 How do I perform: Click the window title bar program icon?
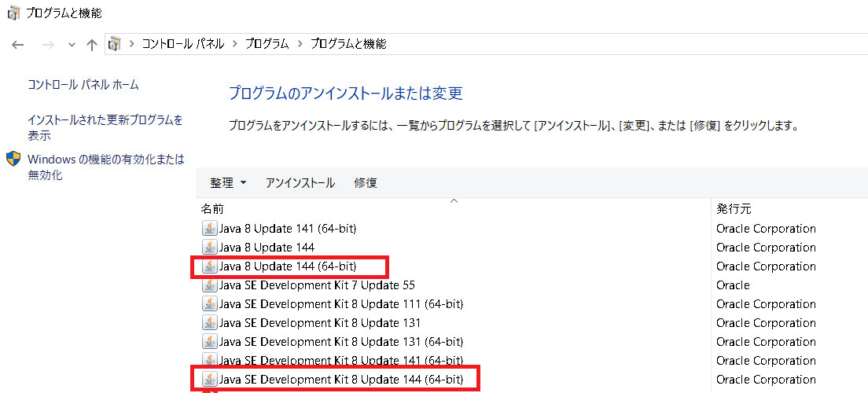click(x=14, y=13)
